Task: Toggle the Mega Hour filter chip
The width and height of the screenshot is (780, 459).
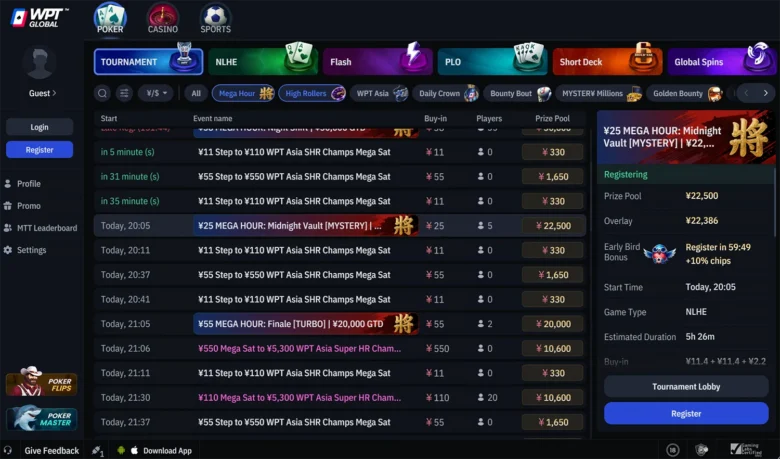Action: (x=243, y=93)
